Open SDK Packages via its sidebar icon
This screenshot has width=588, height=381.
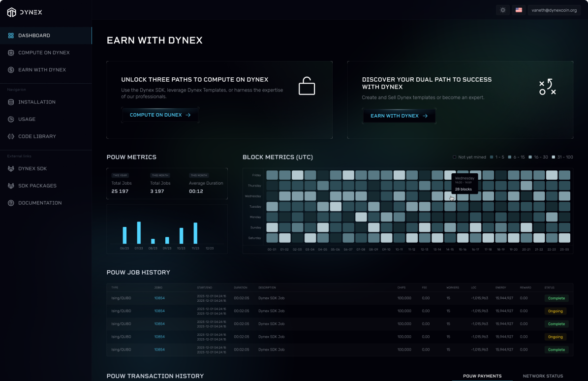(11, 186)
